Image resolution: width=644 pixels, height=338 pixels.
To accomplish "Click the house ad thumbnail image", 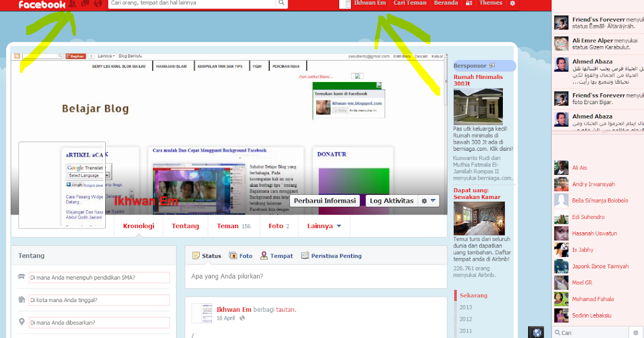I will (x=478, y=107).
